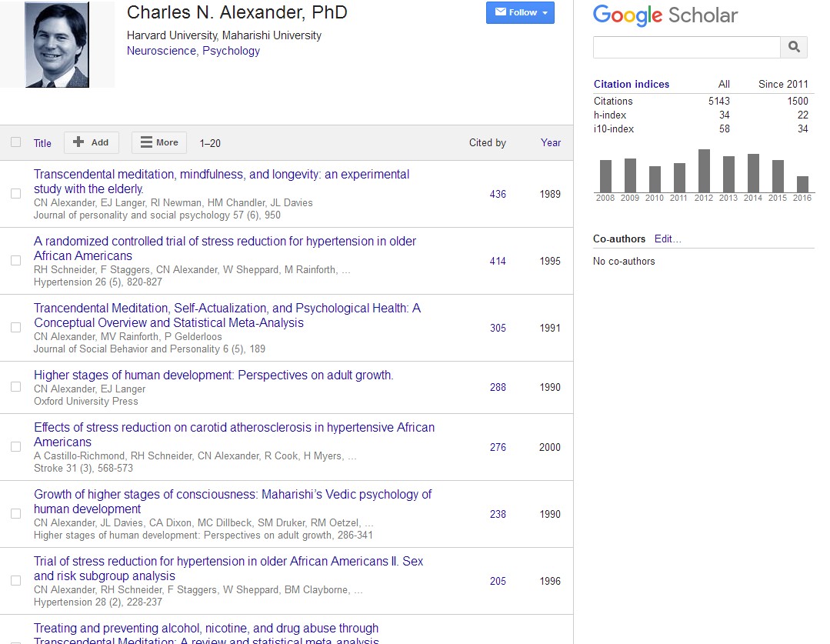Click the 2008 bar in citation chart

[605, 176]
